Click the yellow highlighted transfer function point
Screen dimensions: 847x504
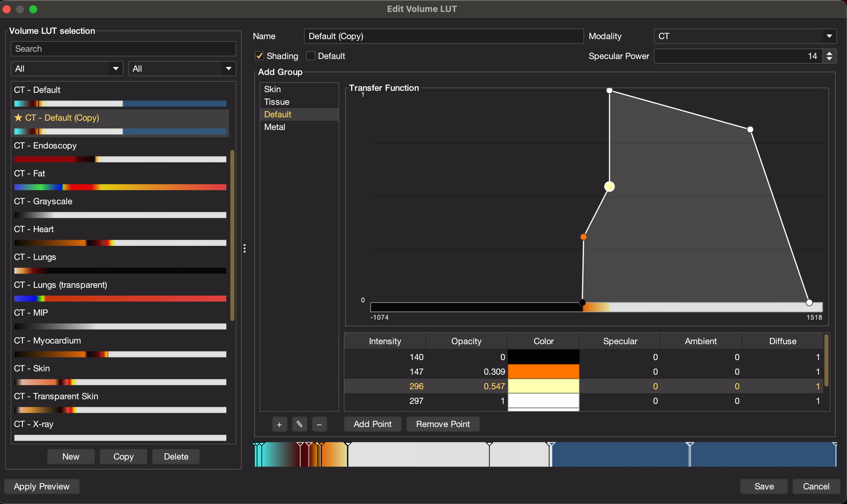tap(609, 186)
